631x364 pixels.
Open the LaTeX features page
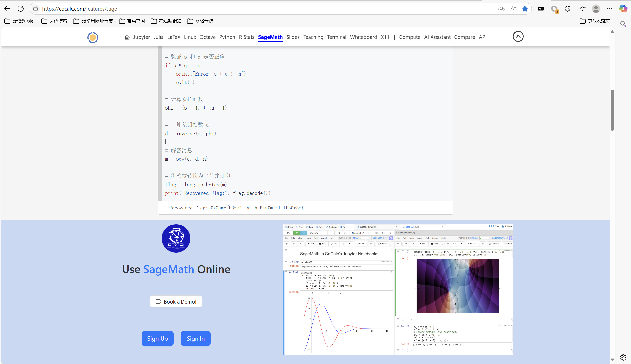(174, 37)
